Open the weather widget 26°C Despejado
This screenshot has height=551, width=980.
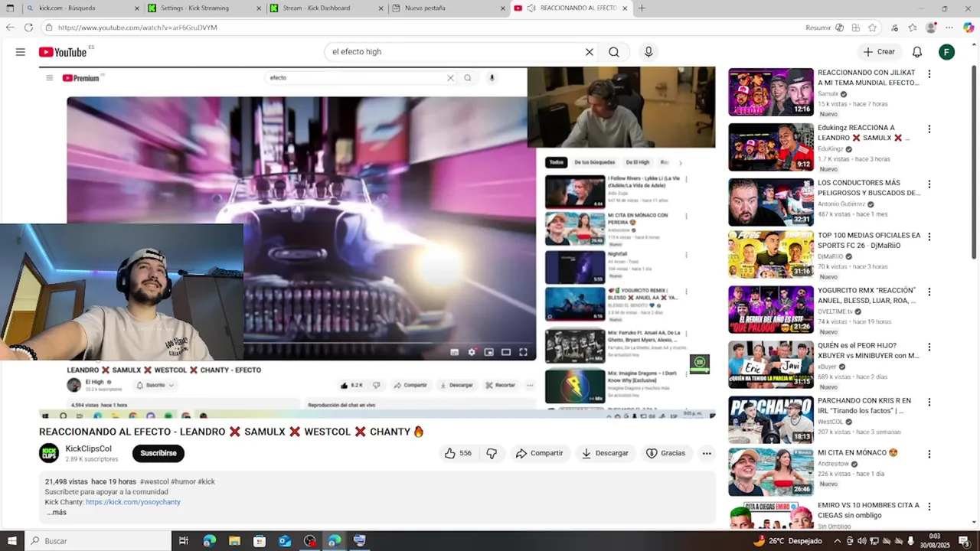[x=788, y=541]
